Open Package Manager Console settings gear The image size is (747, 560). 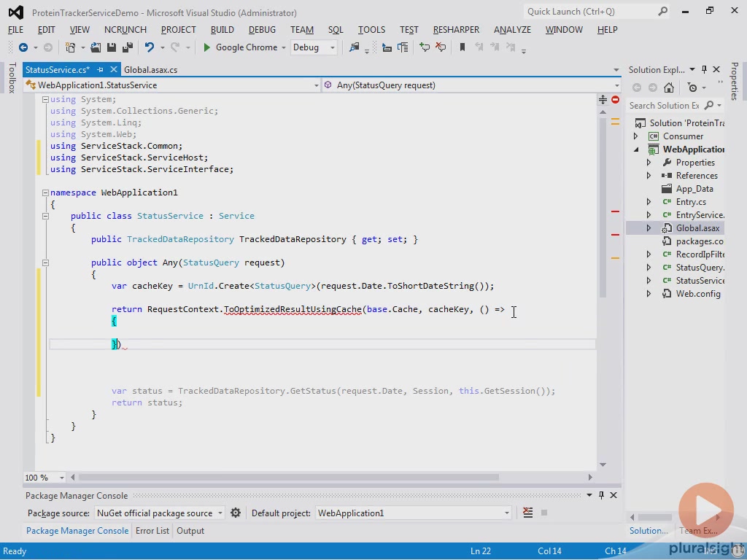(236, 513)
